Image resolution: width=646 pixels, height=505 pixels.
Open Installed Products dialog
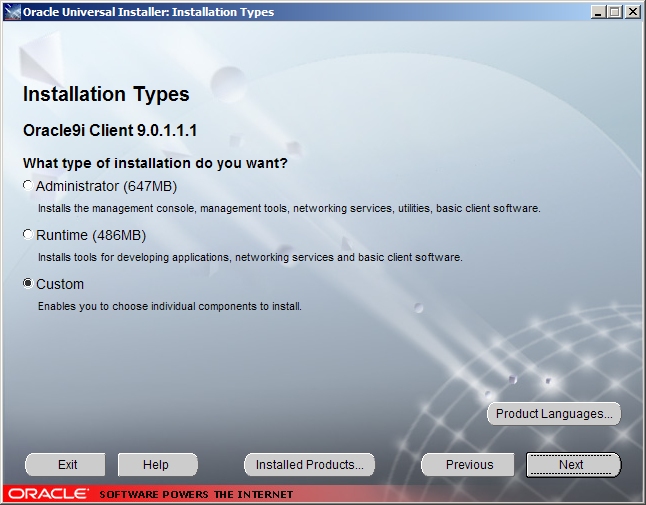[x=309, y=465]
